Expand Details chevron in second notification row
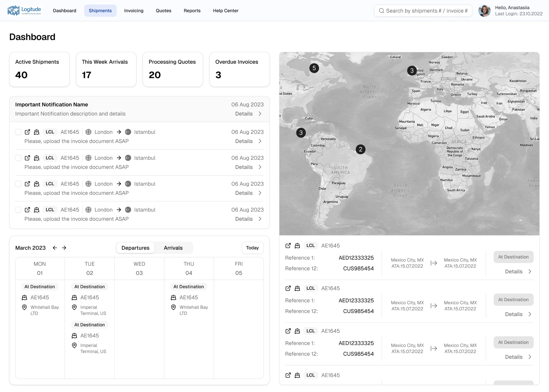Viewport: 549px width, 392px height. coord(260,167)
